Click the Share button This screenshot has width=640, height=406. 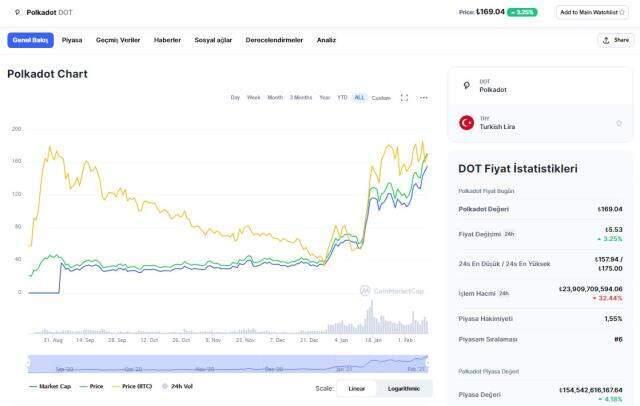coord(616,40)
